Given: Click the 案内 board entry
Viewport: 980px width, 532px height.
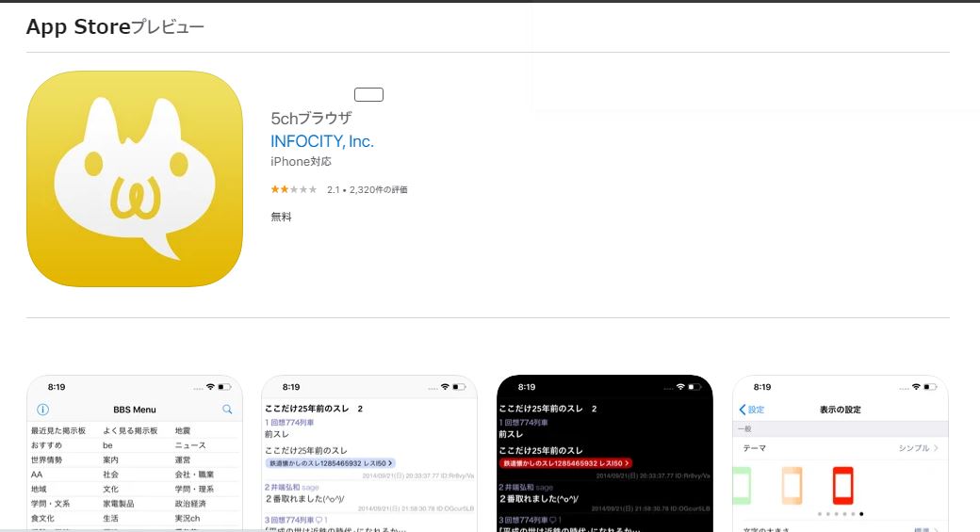Looking at the screenshot, I should point(110,459).
